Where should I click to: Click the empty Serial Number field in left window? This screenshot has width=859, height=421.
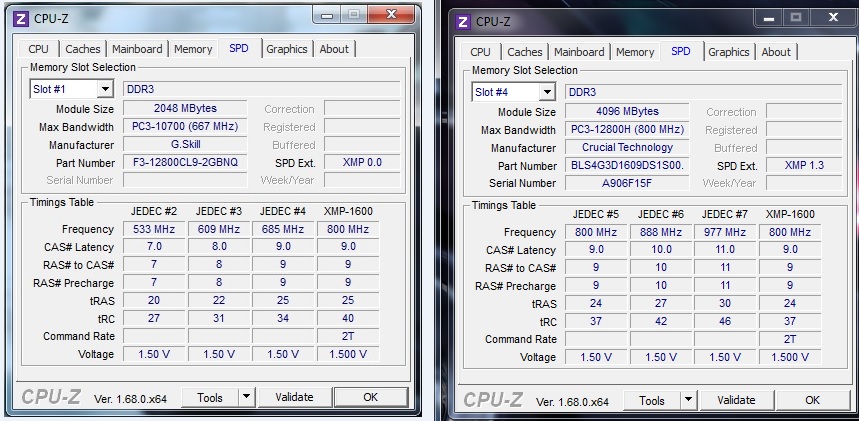click(x=185, y=180)
